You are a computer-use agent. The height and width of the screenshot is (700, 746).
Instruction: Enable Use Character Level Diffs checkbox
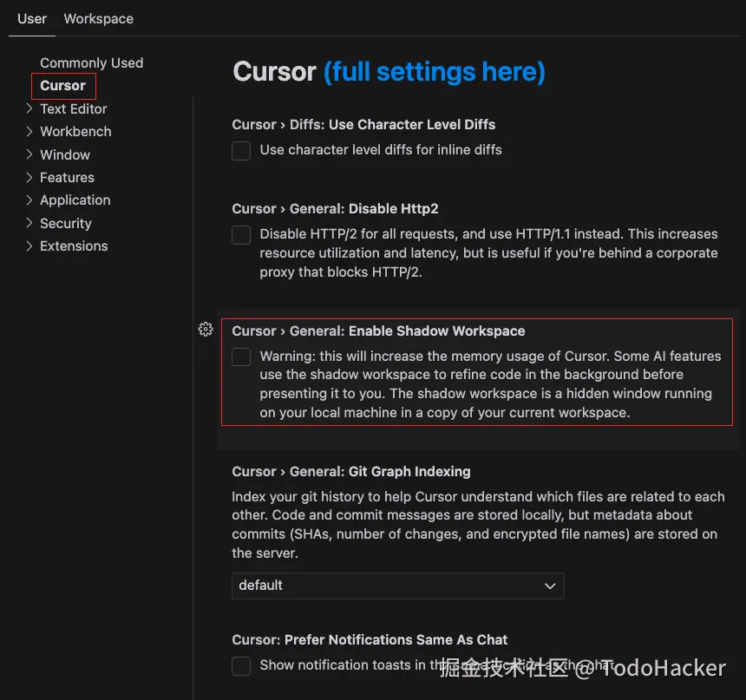coord(241,150)
